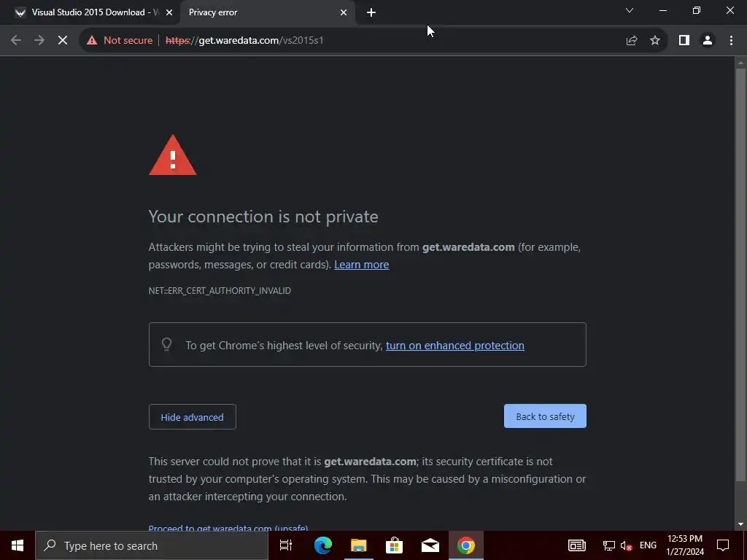Open File Explorer from the taskbar
The height and width of the screenshot is (560, 747).
click(x=359, y=545)
